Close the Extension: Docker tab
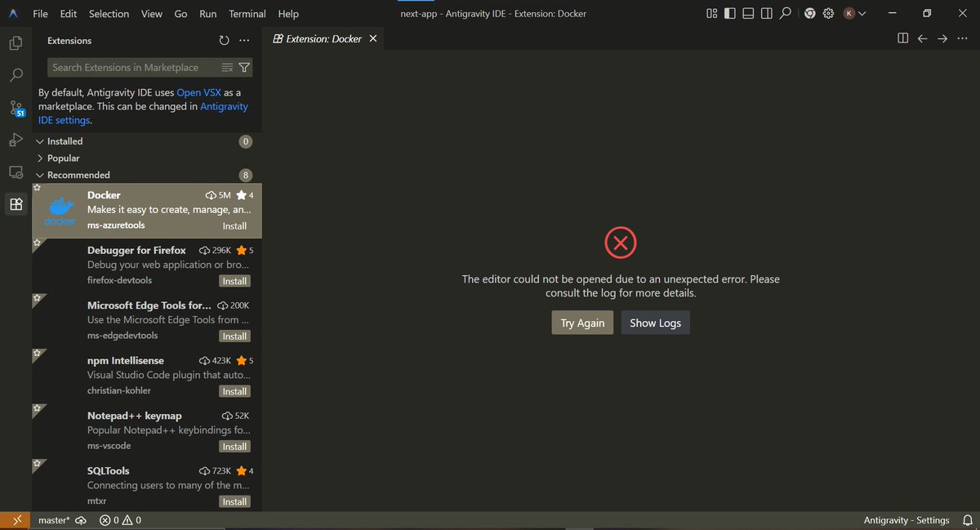Image resolution: width=980 pixels, height=530 pixels. point(373,38)
